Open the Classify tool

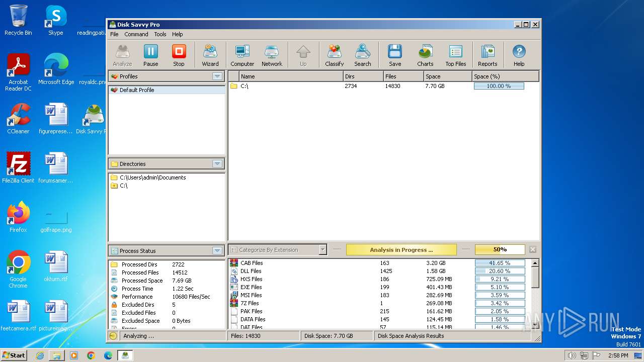(335, 55)
